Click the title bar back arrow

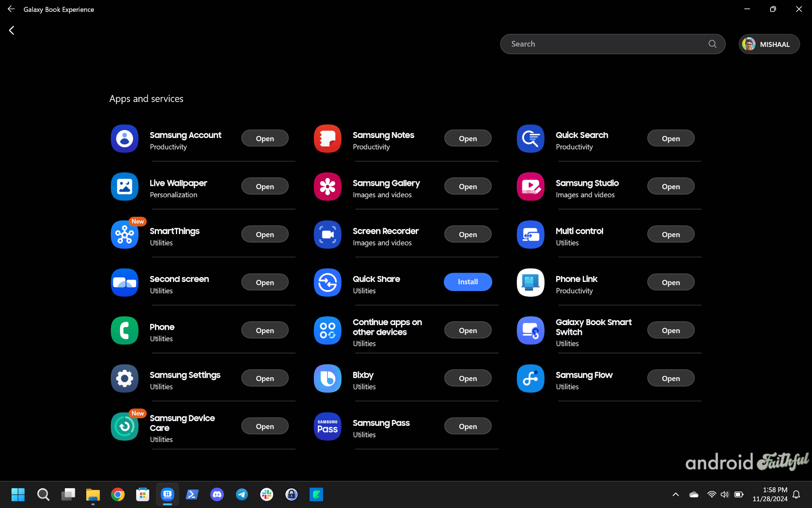click(x=11, y=9)
